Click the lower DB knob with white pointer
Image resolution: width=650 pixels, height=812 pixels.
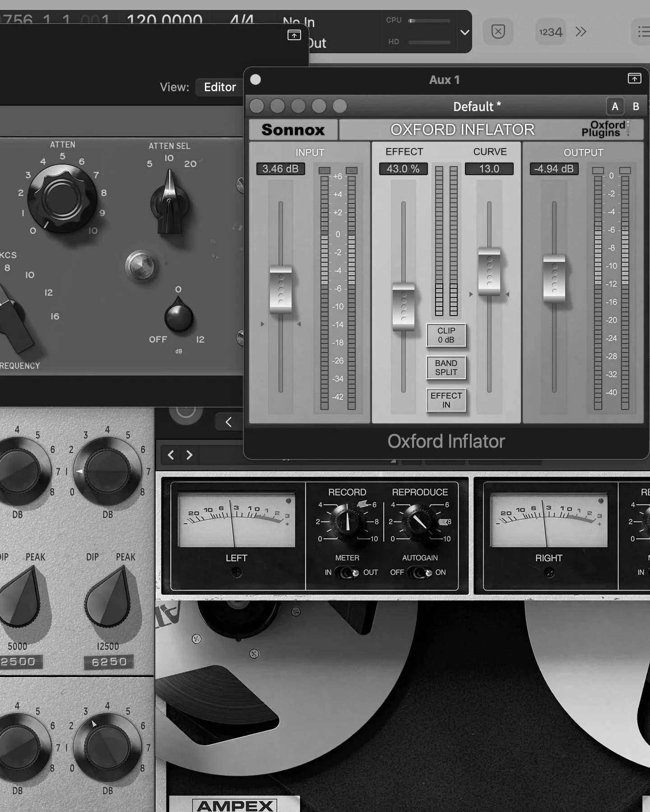tap(107, 748)
